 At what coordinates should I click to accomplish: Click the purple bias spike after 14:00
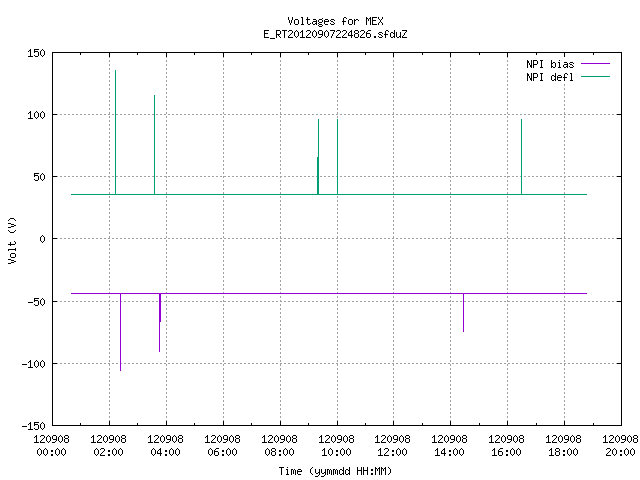click(463, 313)
